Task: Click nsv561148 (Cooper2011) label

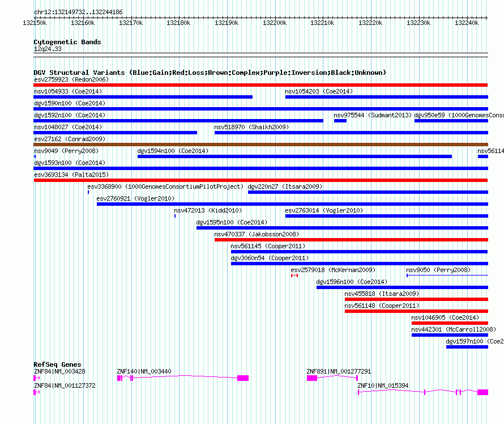Action: (382, 306)
